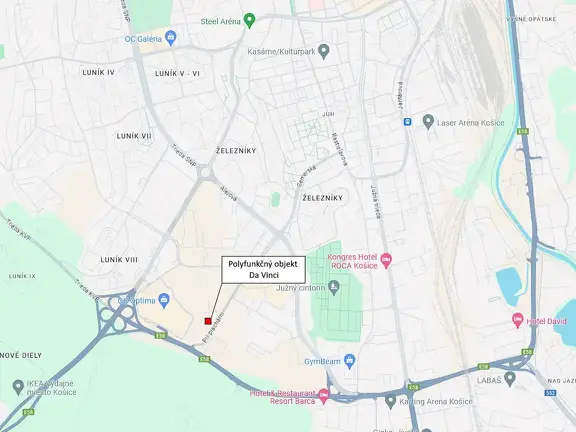Select the OC Galéria shopping bag pin
The width and height of the screenshot is (576, 432).
click(170, 38)
